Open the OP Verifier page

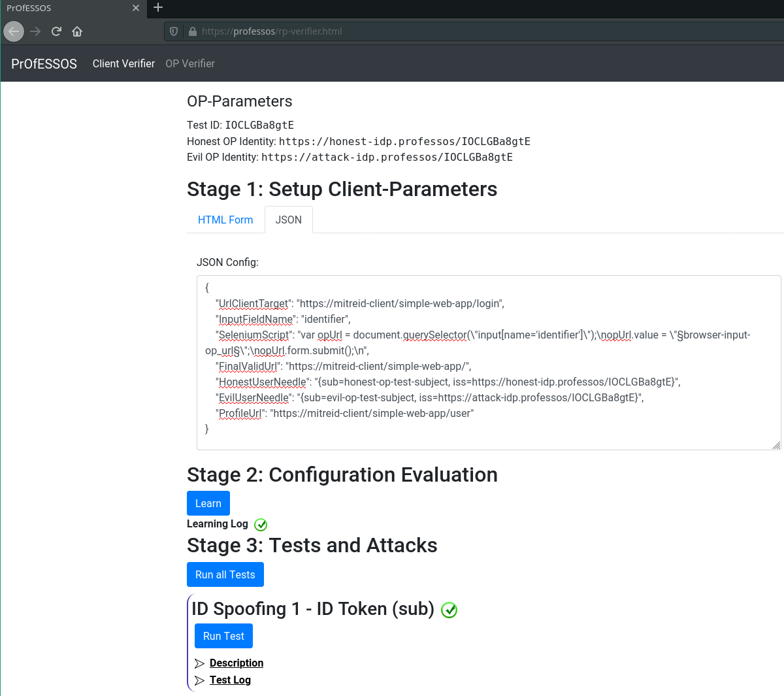click(x=190, y=63)
